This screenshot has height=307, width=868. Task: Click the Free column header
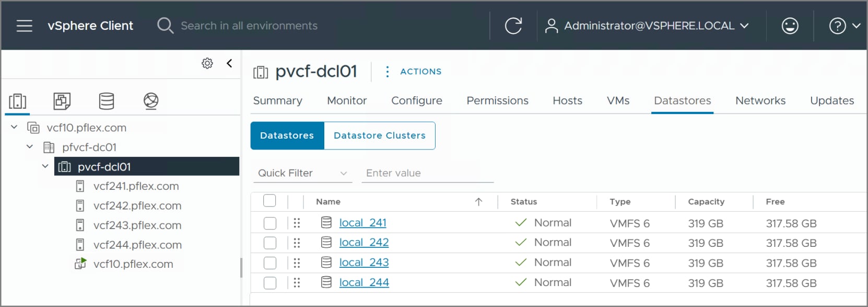click(x=776, y=202)
